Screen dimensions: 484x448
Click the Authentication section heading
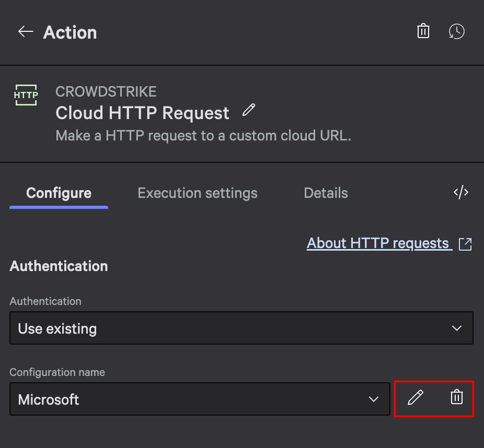(x=59, y=266)
